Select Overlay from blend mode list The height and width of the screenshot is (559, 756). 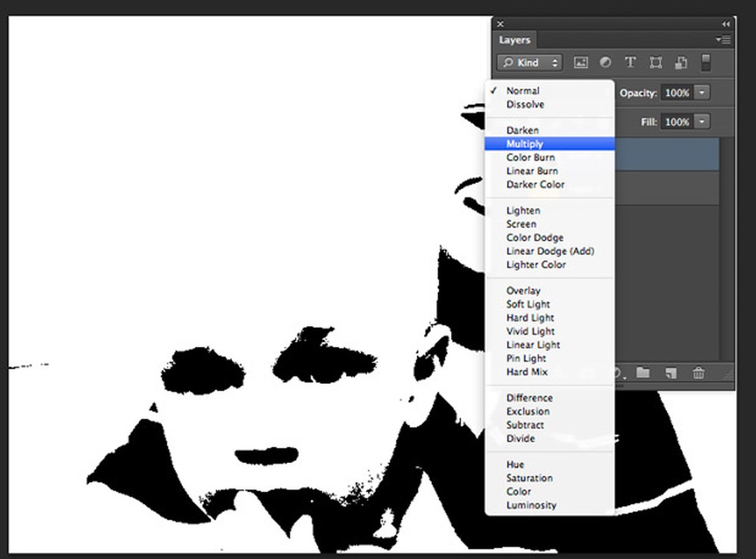pos(523,290)
